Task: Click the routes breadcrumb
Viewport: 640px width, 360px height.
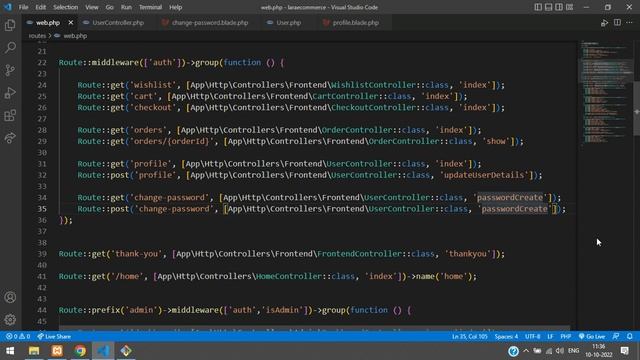Action: coord(37,36)
